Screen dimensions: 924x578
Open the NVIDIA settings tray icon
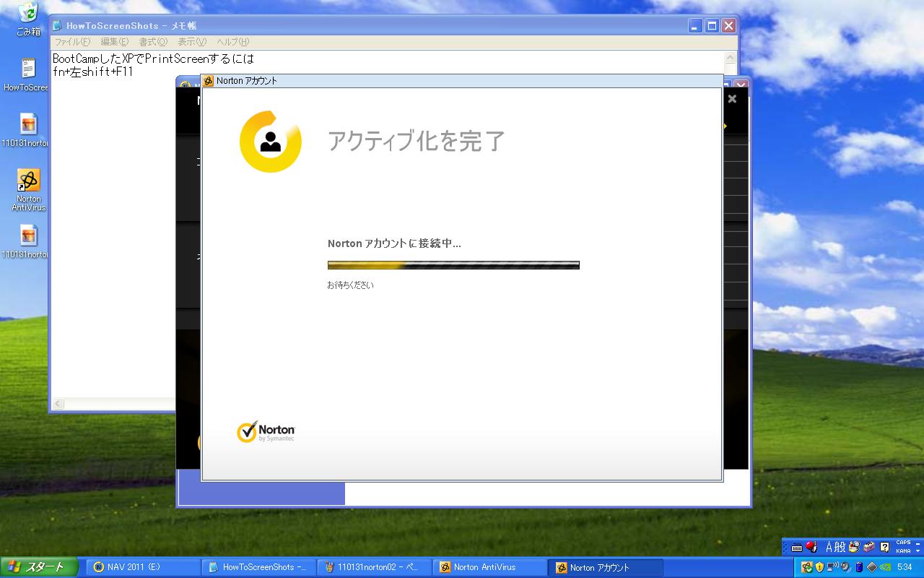point(885,567)
